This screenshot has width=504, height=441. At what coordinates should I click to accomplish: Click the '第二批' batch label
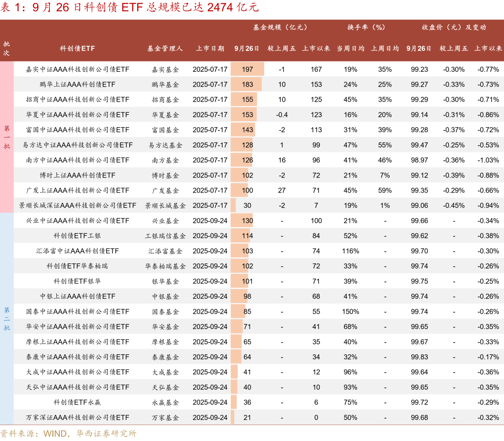[x=7, y=318]
